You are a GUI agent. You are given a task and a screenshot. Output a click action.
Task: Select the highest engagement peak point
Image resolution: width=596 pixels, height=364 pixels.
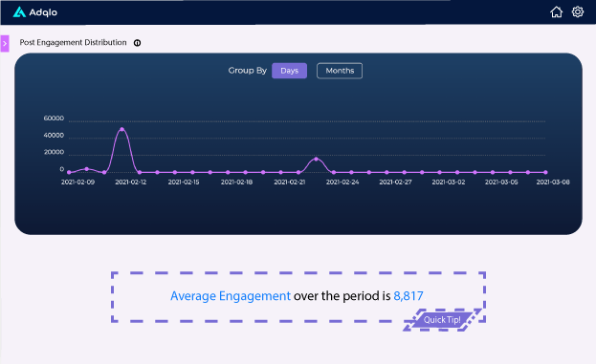122,129
